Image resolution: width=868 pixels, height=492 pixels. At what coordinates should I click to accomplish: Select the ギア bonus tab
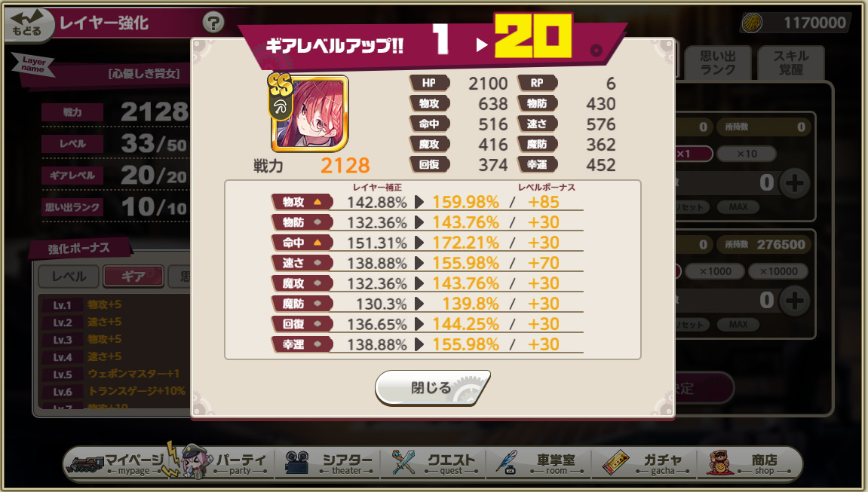click(133, 276)
